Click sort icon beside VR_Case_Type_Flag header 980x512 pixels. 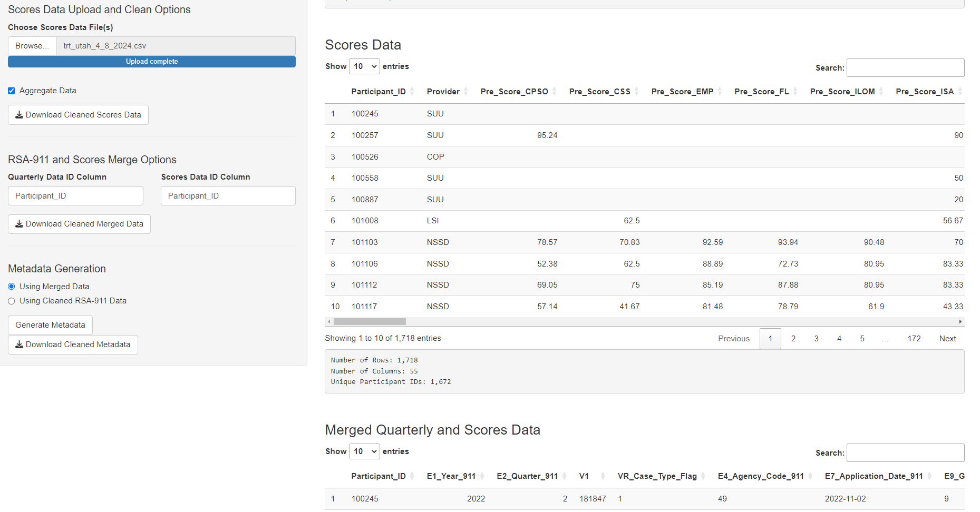point(703,476)
